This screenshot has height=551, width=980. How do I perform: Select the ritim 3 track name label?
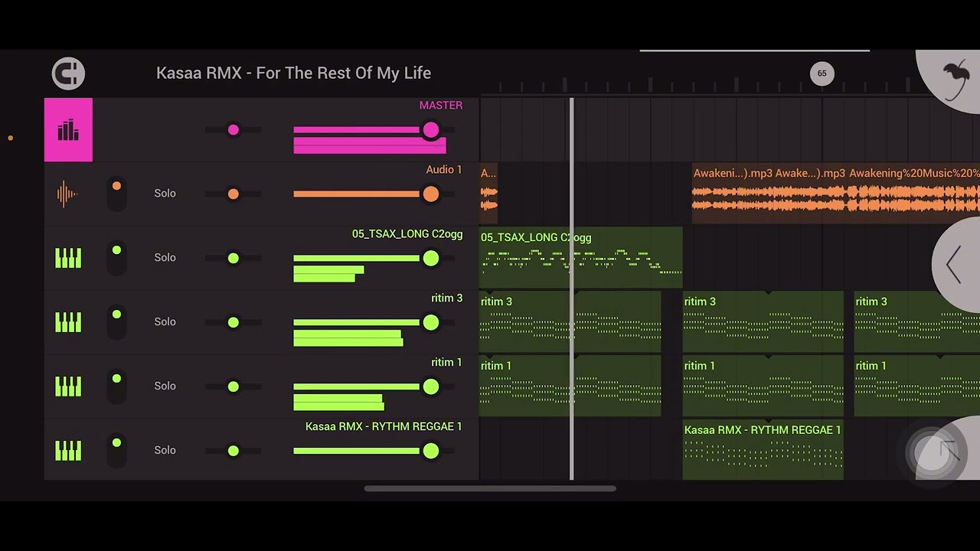point(447,298)
